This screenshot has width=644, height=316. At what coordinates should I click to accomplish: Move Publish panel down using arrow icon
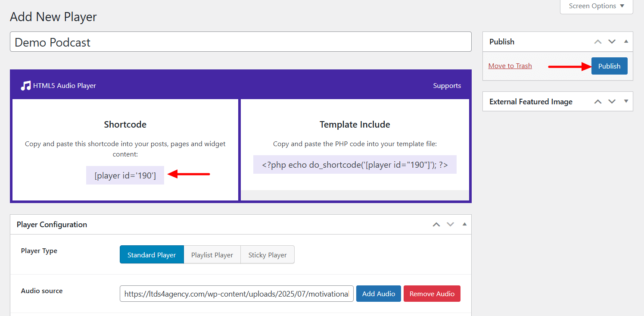[x=612, y=42]
